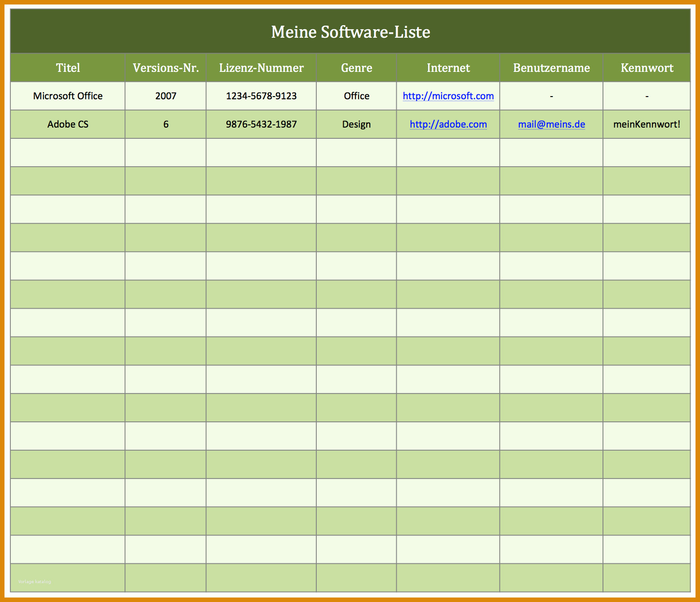Select the Microsoft Office title cell
This screenshot has height=602, width=700.
pos(68,96)
